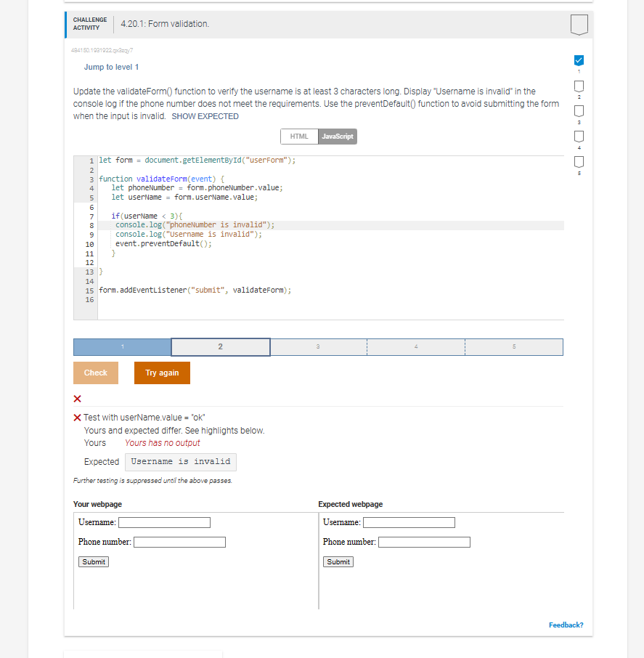The height and width of the screenshot is (658, 644).
Task: Toggle the level 5 progress checkbox
Action: [579, 161]
